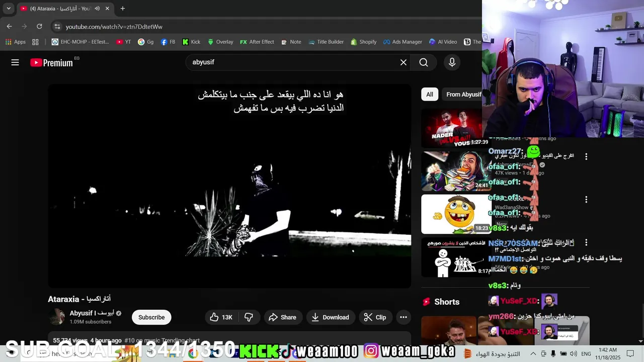Open the volume speaker tray icon
The image size is (644, 362).
click(574, 353)
